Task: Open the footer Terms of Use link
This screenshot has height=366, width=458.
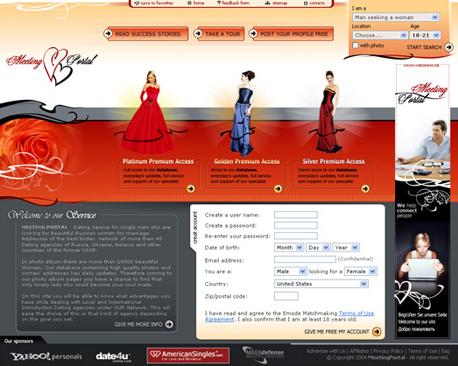Action: pyautogui.click(x=422, y=351)
